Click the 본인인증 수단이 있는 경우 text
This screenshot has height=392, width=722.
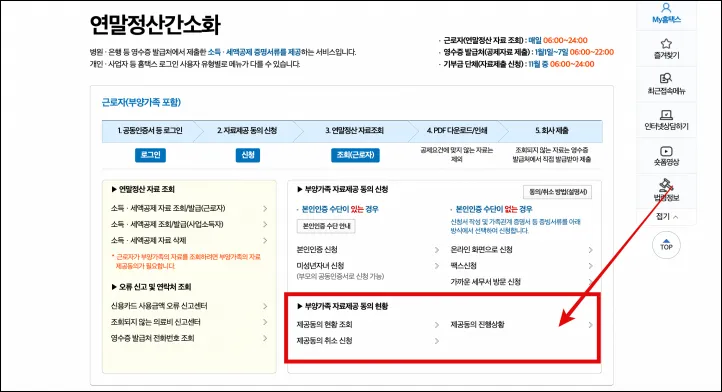pyautogui.click(x=339, y=209)
